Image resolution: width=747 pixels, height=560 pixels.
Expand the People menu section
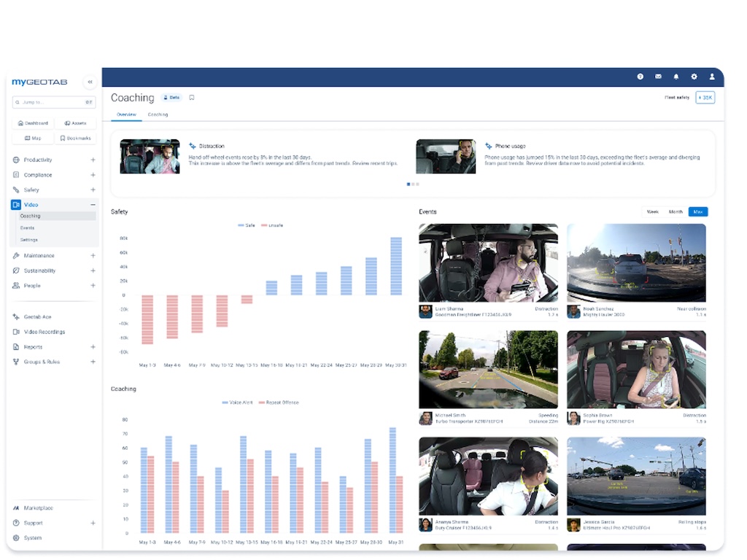pos(93,286)
